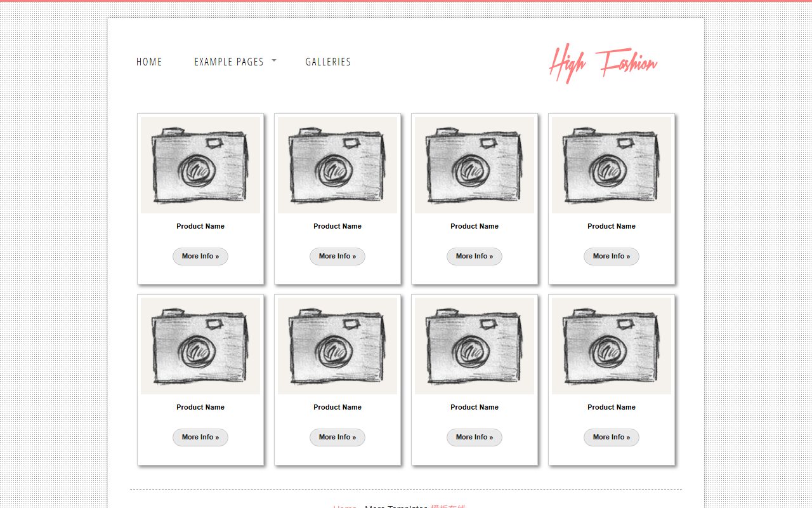Open third camera thumbnail in bottom row
This screenshot has width=812, height=508.
point(475,346)
